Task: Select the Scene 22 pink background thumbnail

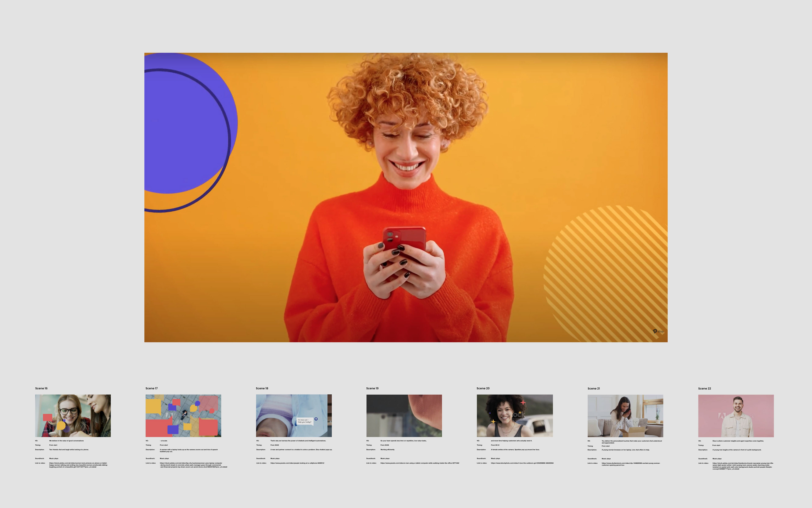Action: tap(736, 416)
